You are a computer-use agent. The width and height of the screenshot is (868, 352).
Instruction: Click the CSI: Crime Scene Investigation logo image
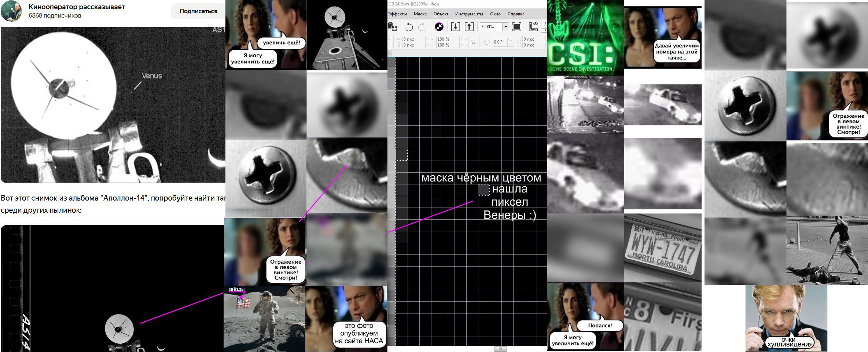tap(585, 38)
